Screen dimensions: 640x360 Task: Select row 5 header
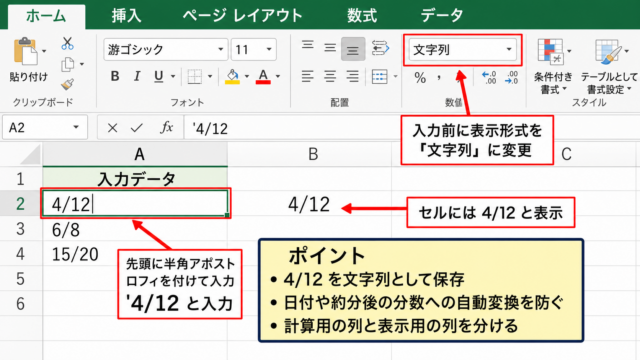click(x=21, y=279)
